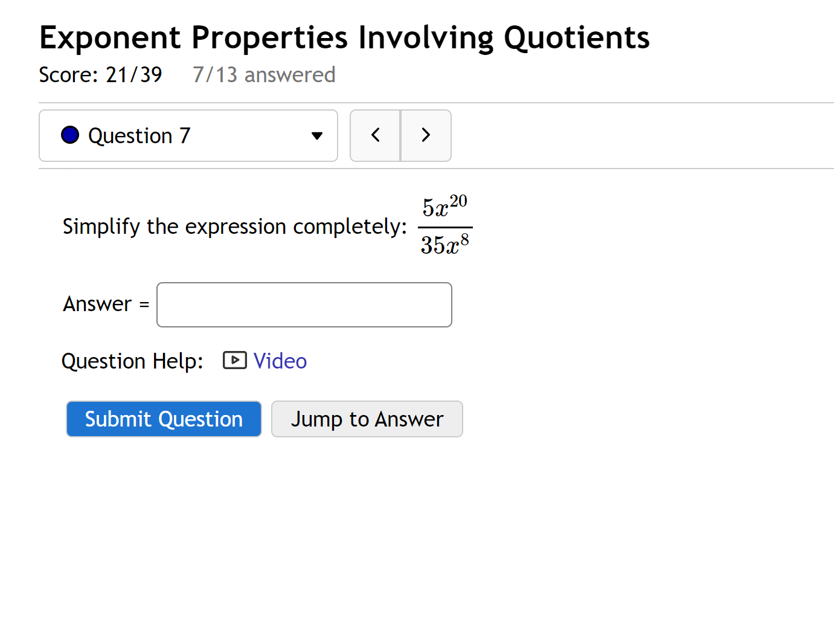The image size is (834, 644).
Task: Click the video play icon
Action: (x=234, y=361)
